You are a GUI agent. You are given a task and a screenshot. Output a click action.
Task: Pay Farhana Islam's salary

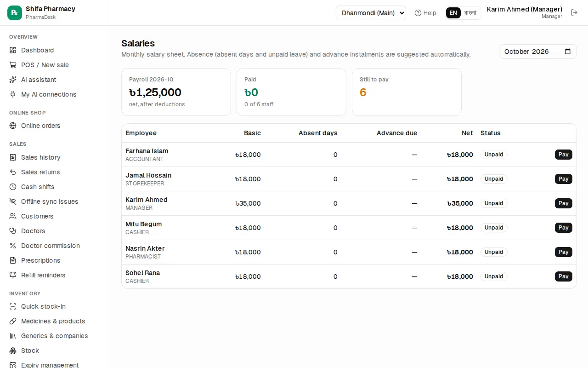point(564,155)
